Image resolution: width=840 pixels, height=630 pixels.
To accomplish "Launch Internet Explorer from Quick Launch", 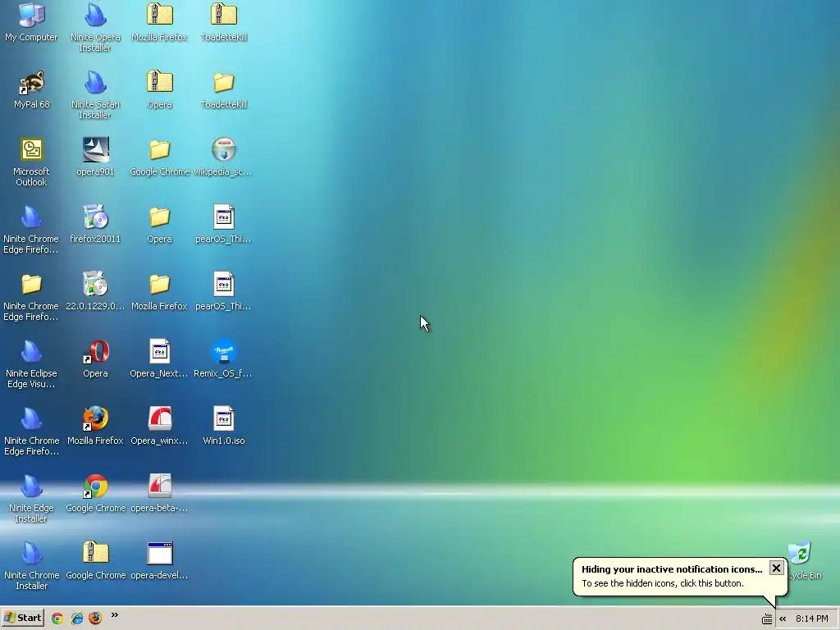I will pos(76,619).
